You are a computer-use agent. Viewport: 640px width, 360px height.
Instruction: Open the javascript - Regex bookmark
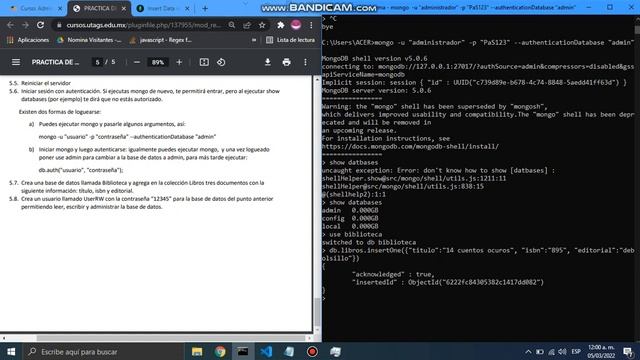tap(160, 40)
